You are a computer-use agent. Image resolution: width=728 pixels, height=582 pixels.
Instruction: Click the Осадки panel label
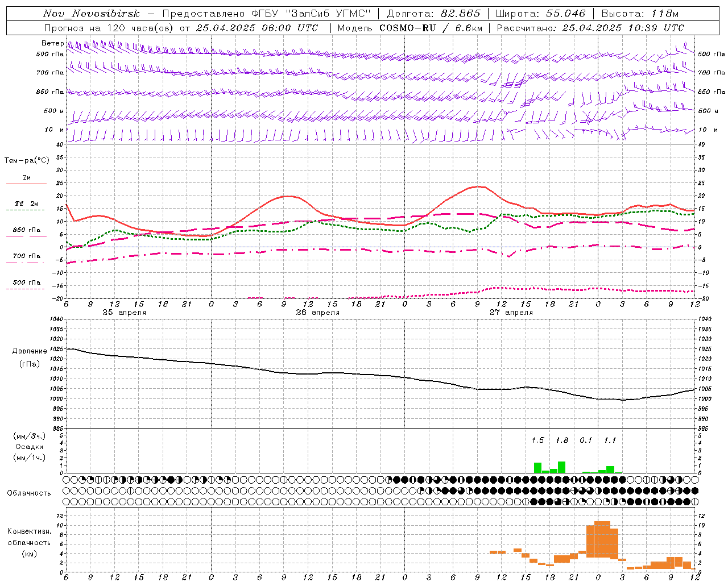click(30, 447)
